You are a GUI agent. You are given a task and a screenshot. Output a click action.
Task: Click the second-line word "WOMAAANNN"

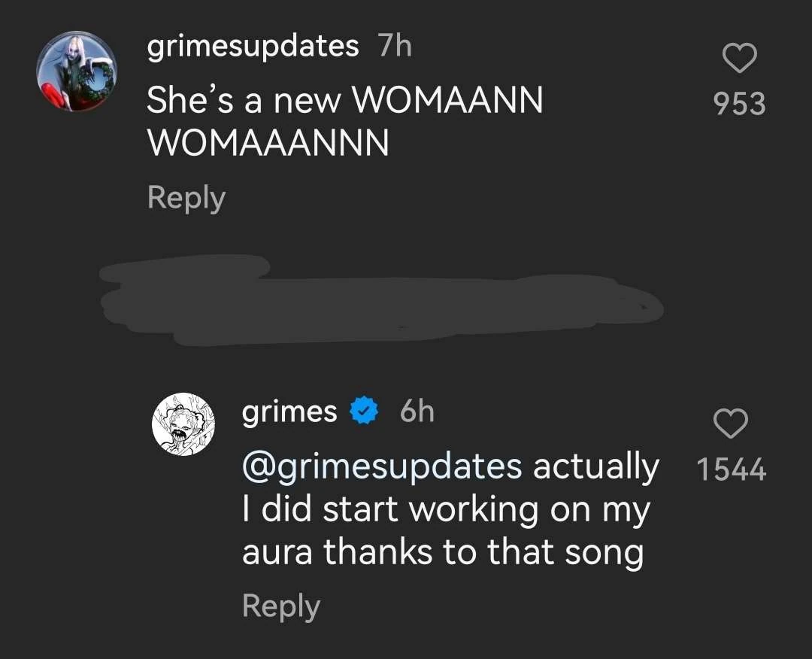[x=268, y=143]
